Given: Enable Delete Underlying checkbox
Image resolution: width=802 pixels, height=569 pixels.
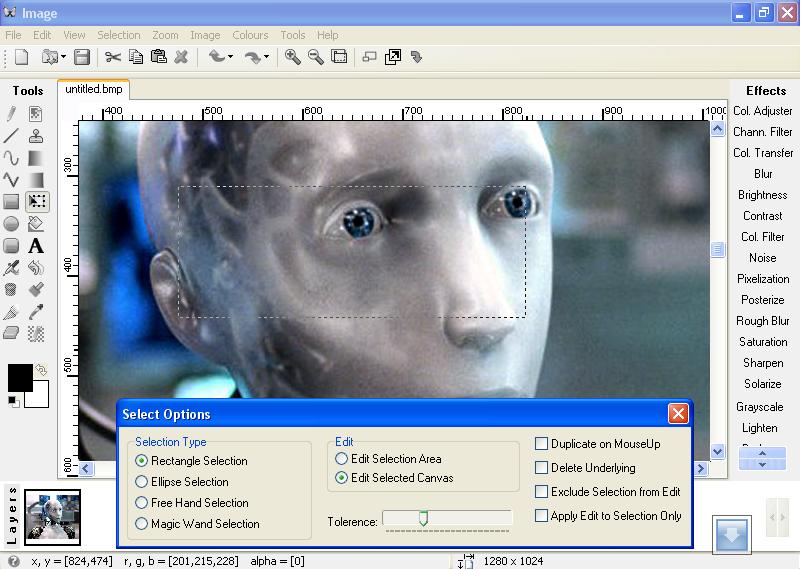Looking at the screenshot, I should pos(541,467).
